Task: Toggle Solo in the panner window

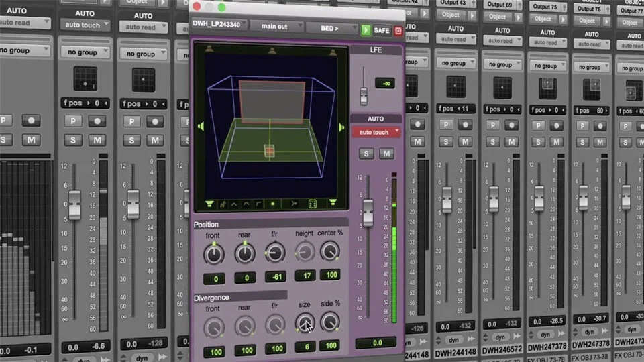Action: pos(366,154)
